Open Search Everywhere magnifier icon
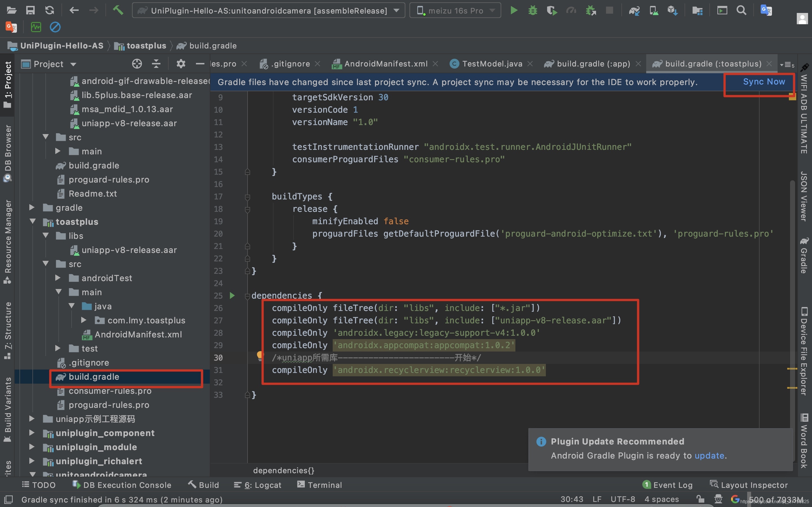The width and height of the screenshot is (812, 507). (x=742, y=10)
